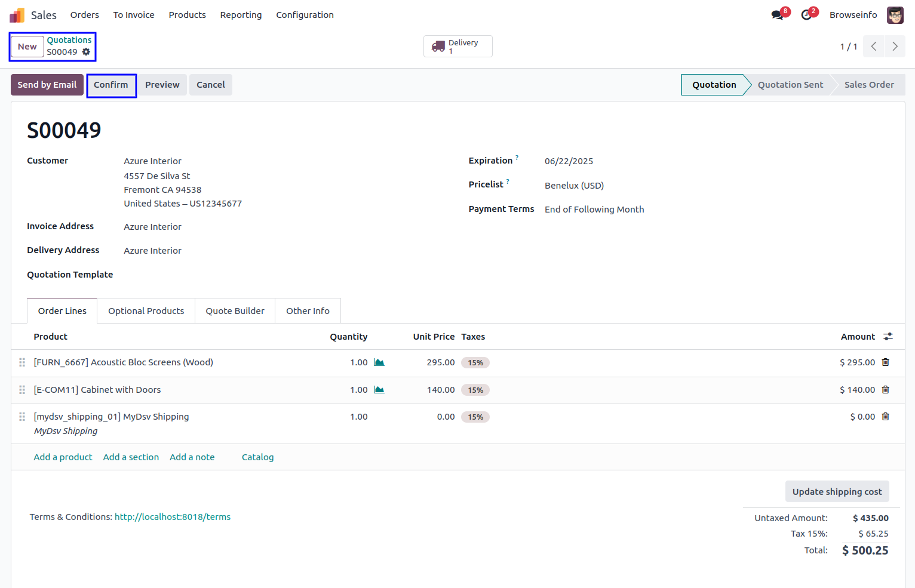Delete the Acoustic Bloc Screens line
Image resolution: width=915 pixels, height=588 pixels.
pyautogui.click(x=886, y=362)
